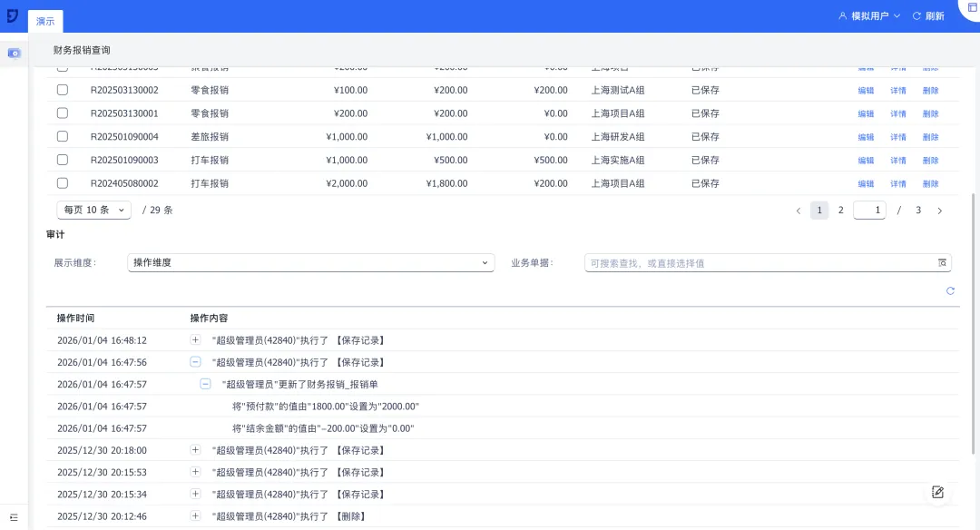Click 编辑 for R202501090004
This screenshot has height=530, width=980.
866,137
